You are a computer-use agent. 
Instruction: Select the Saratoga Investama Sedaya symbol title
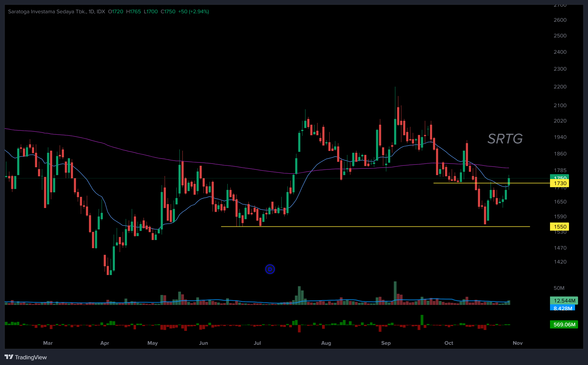pos(47,11)
